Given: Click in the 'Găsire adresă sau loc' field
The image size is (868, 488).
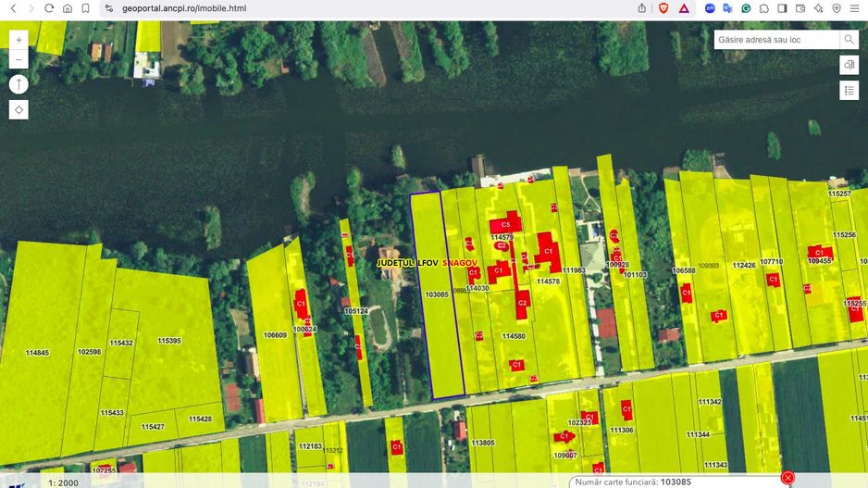Looking at the screenshot, I should pyautogui.click(x=776, y=40).
